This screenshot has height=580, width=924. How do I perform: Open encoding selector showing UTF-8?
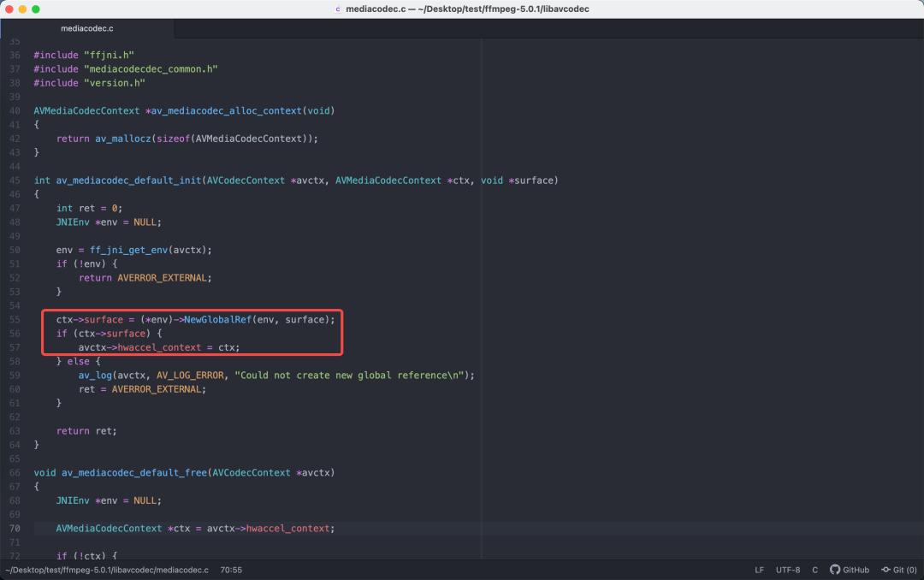[786, 569]
